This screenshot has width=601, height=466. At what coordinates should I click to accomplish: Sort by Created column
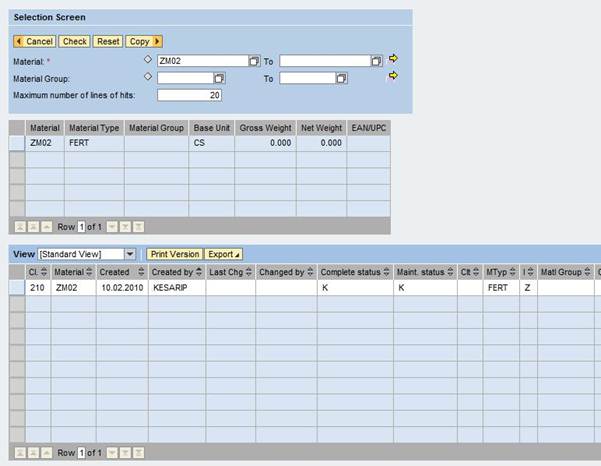point(141,272)
